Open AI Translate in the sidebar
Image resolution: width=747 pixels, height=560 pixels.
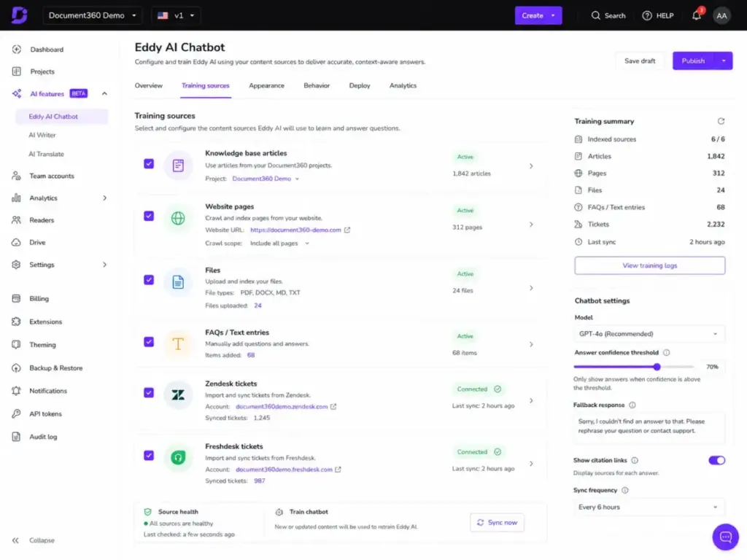click(x=46, y=155)
